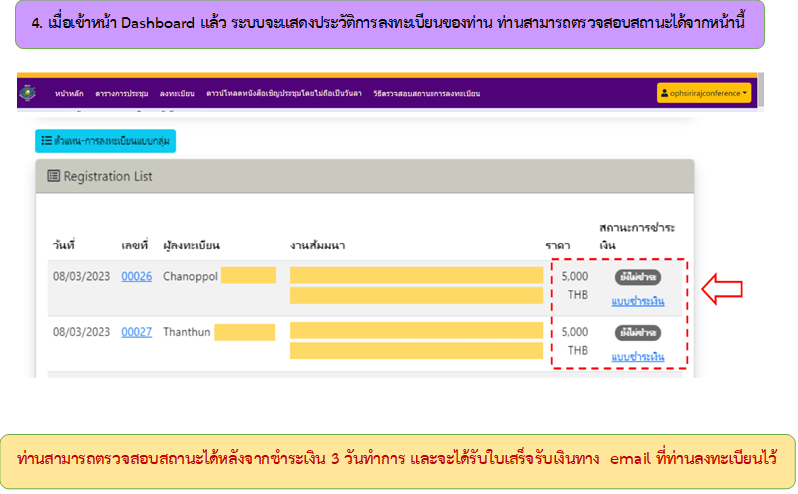Image resolution: width=798 pixels, height=494 pixels.
Task: Open registration number 00026
Action: [x=136, y=276]
